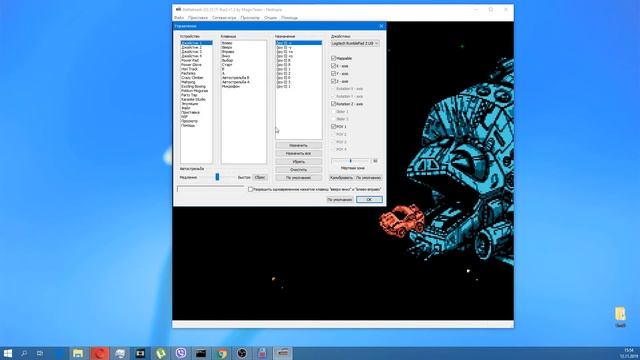
Task: Click the Очистить button
Action: (x=298, y=170)
